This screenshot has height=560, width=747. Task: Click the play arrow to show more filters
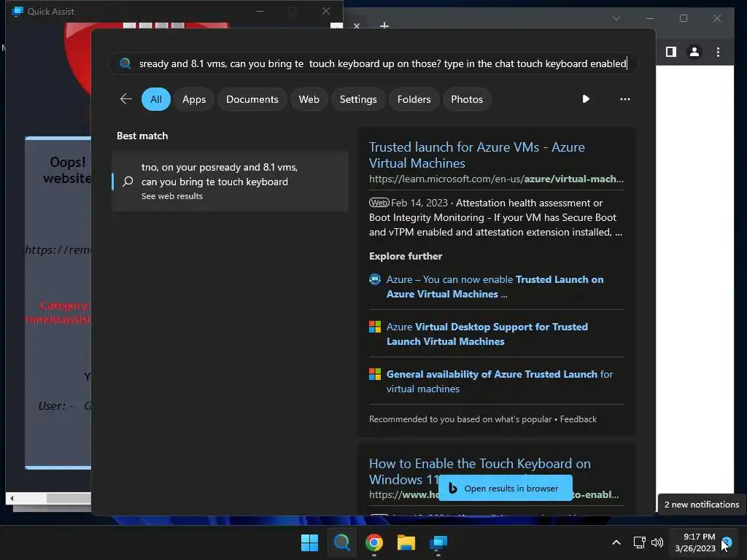[x=586, y=98]
